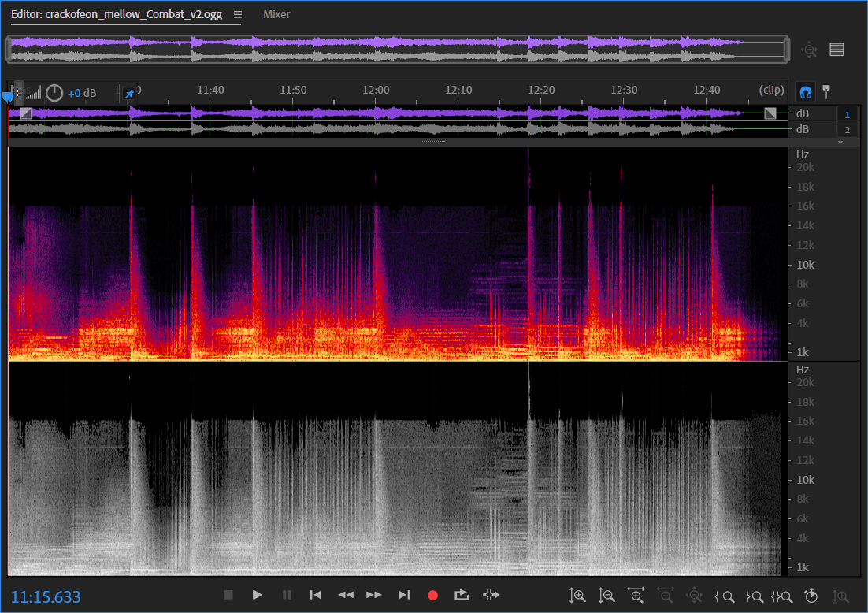868x613 pixels.
Task: Click the right handle of the overview navigator
Action: click(787, 50)
